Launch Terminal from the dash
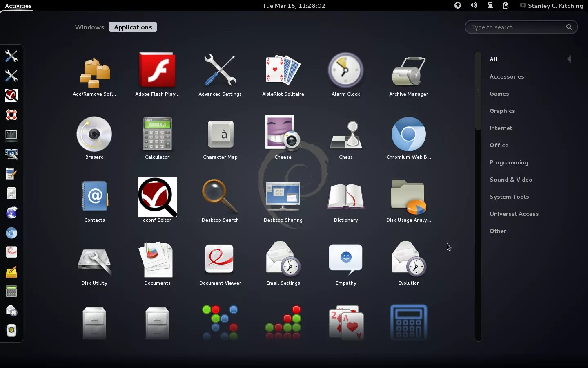The image size is (588, 368). pyautogui.click(x=11, y=135)
